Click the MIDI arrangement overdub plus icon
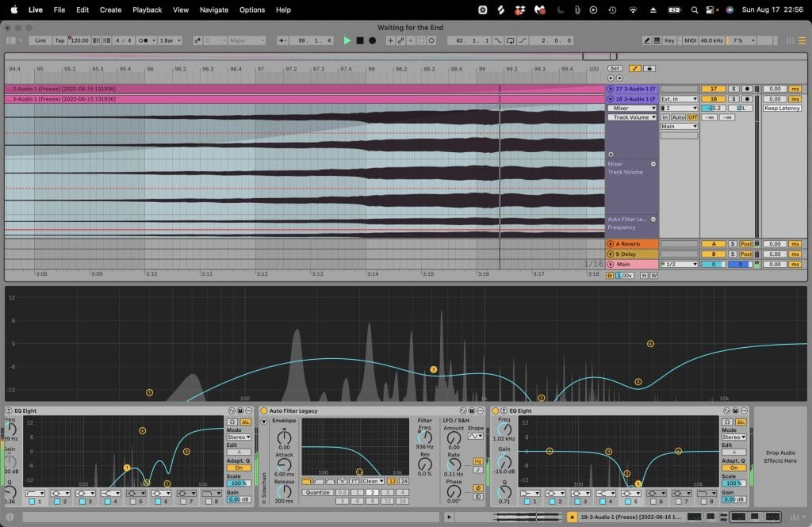812x527 pixels. pos(390,40)
